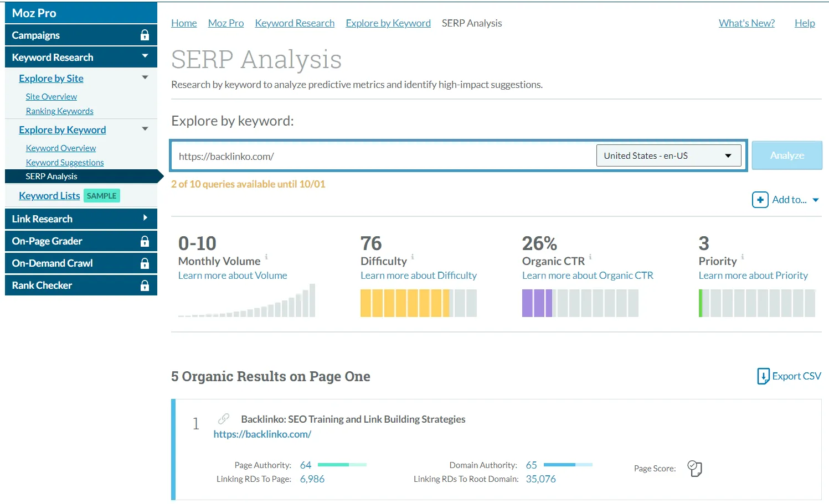Click the Rank Checker lock icon
The image size is (829, 504).
(145, 285)
